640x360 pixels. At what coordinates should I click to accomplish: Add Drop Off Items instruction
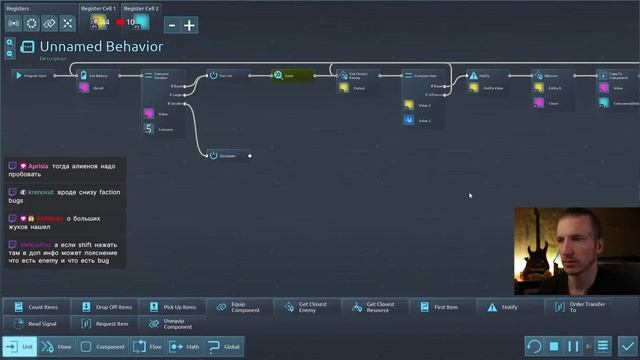104,307
